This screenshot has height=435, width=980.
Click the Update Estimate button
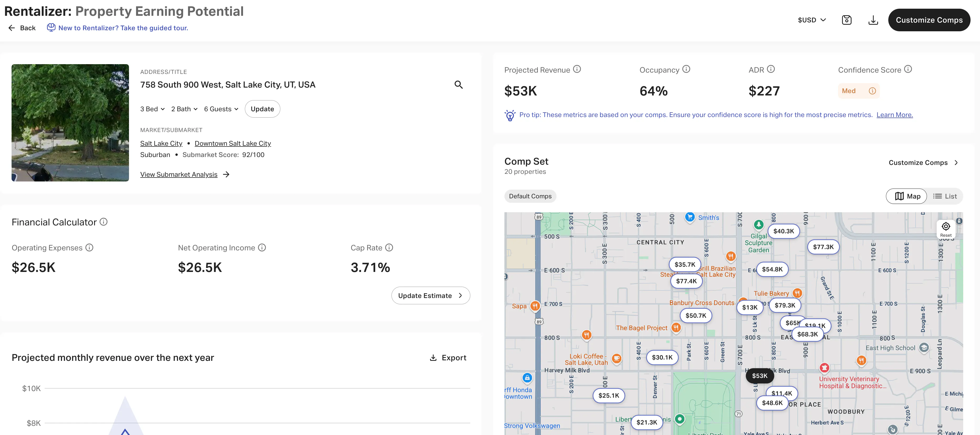pyautogui.click(x=430, y=296)
